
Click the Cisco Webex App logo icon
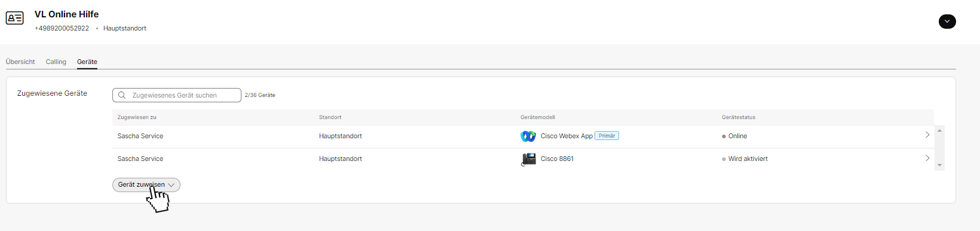tap(528, 136)
